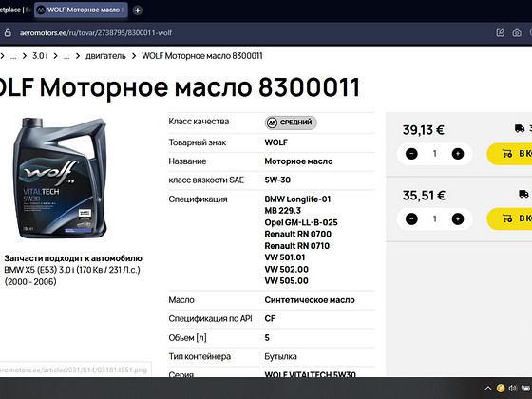The image size is (532, 399).
Task: Click delivery truck icon for 35,51 € offer
Action: [523, 194]
